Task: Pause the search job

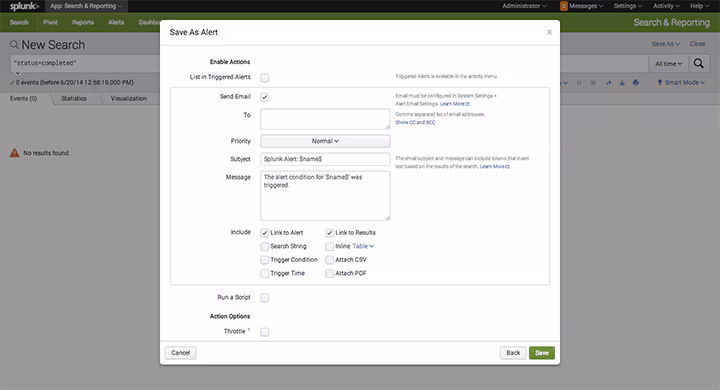Action: (579, 83)
